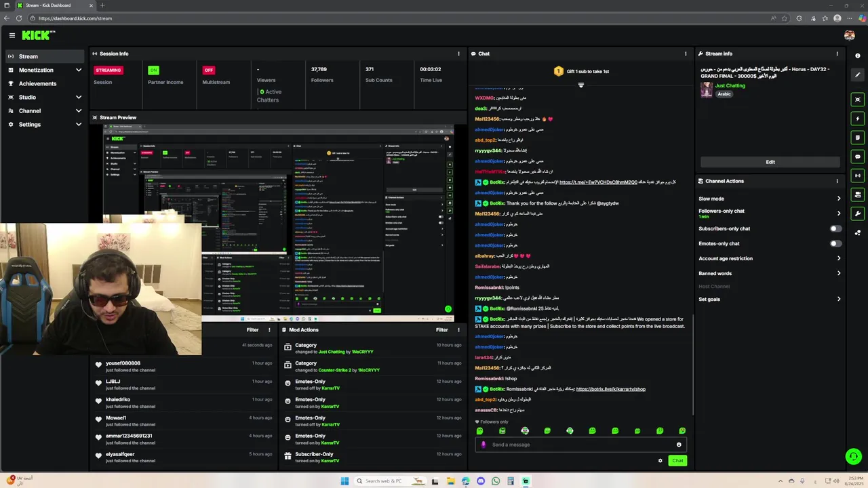Open the profile avatar menu at top right
Image resolution: width=868 pixels, height=488 pixels.
pyautogui.click(x=849, y=35)
